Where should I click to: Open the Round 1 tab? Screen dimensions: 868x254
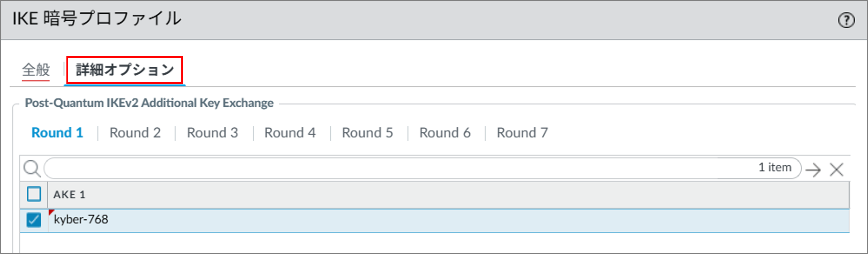tap(57, 133)
